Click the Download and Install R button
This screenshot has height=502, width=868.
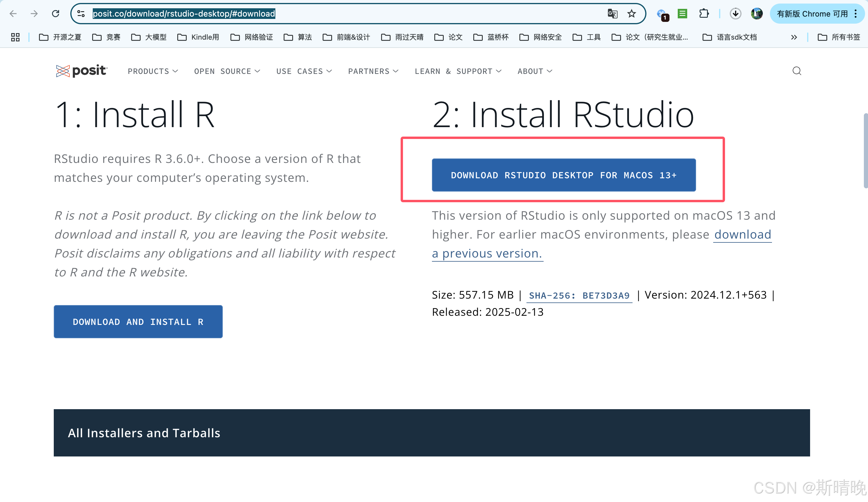(x=138, y=321)
